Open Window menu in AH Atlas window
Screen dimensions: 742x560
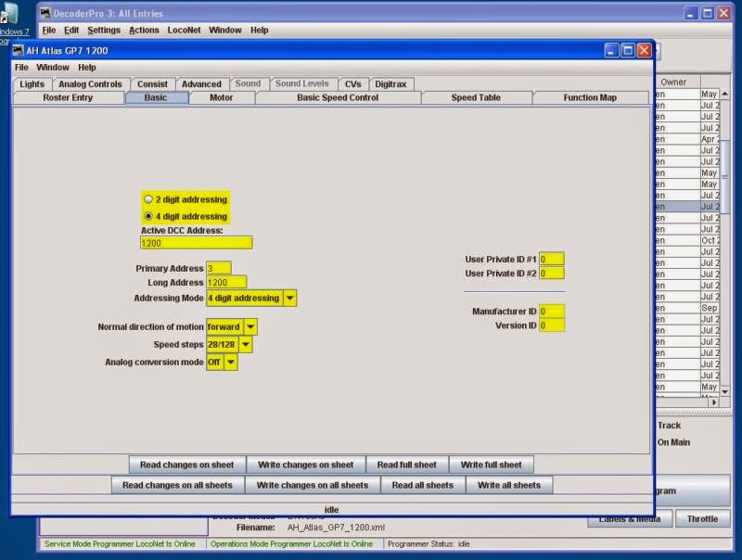[x=53, y=68]
